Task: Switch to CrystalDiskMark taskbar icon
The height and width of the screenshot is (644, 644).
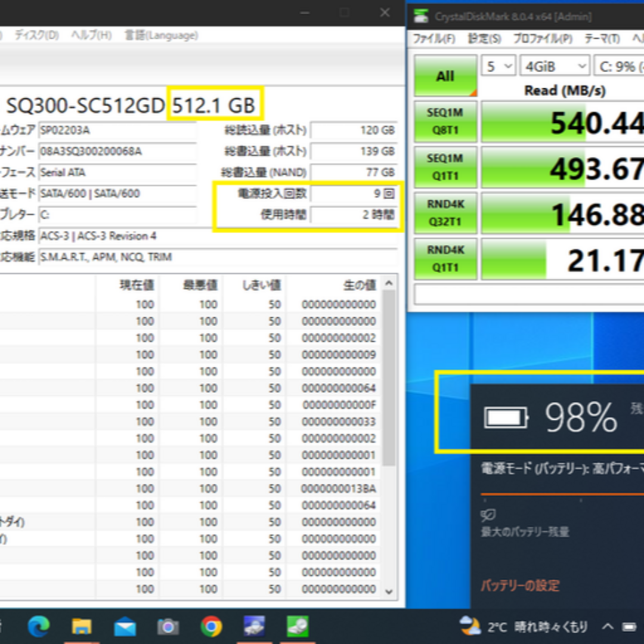Action: pos(298,627)
